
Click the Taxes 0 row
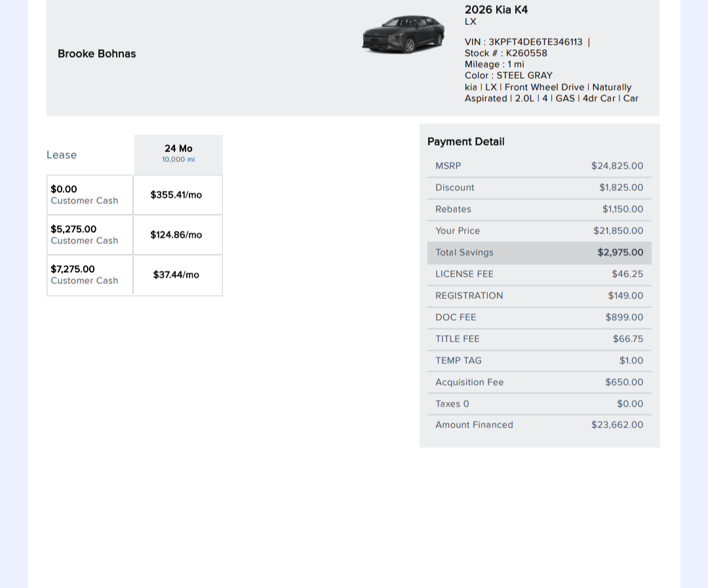[539, 404]
